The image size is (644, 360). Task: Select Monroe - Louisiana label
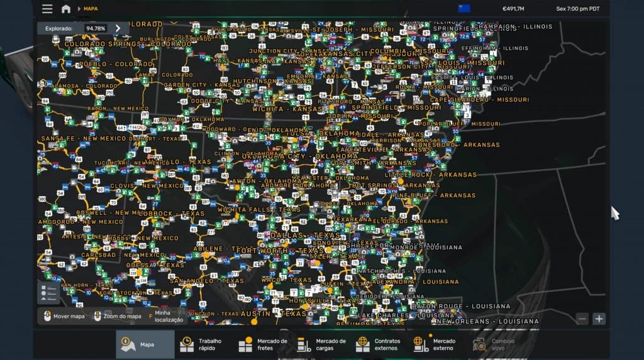426,248
